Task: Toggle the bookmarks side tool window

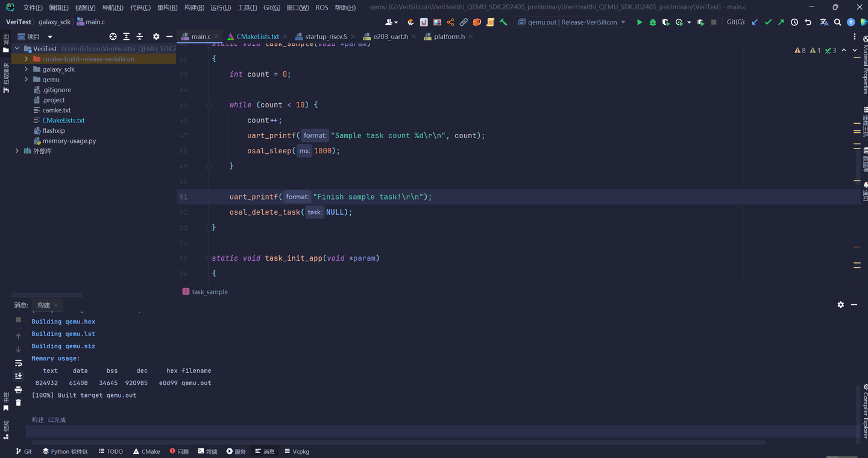Action: click(x=6, y=402)
